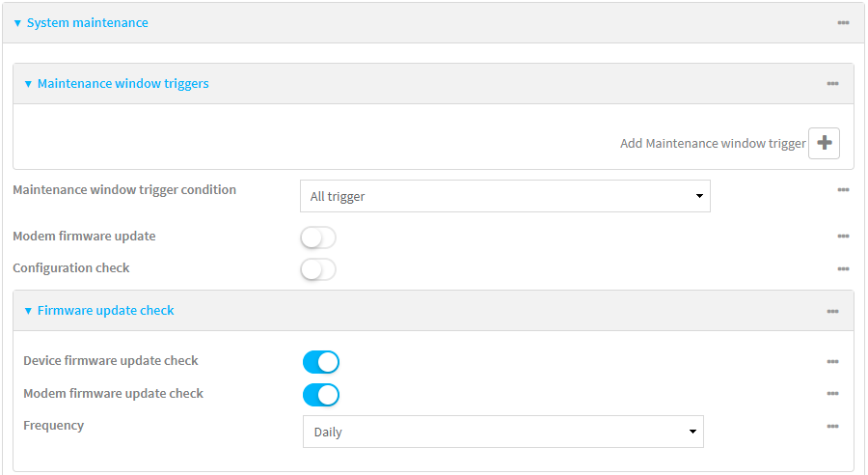Viewport: 868px width, 475px height.
Task: Open the All trigger condition dropdown
Action: pos(504,196)
